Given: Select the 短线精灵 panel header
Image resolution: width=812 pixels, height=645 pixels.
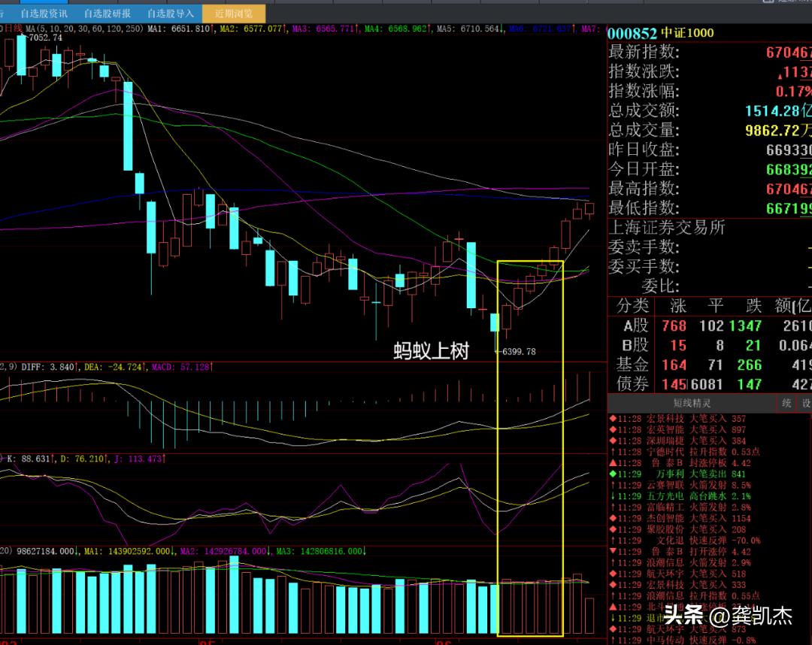Looking at the screenshot, I should coord(692,404).
